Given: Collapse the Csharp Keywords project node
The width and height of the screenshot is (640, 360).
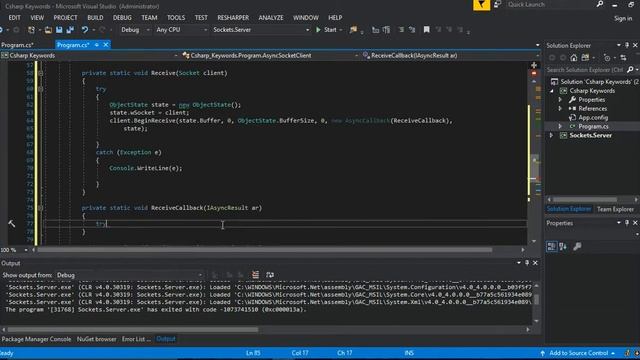Looking at the screenshot, I should tap(551, 91).
